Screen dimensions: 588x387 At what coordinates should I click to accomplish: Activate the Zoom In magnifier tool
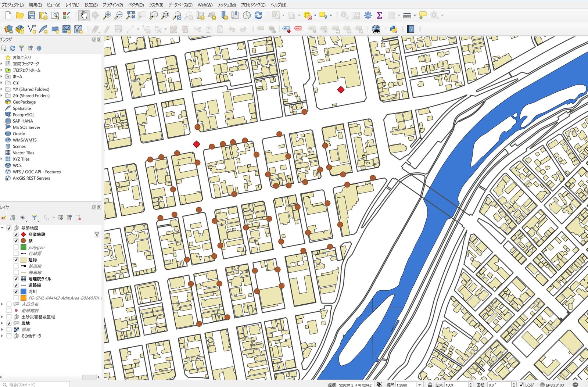(x=107, y=15)
